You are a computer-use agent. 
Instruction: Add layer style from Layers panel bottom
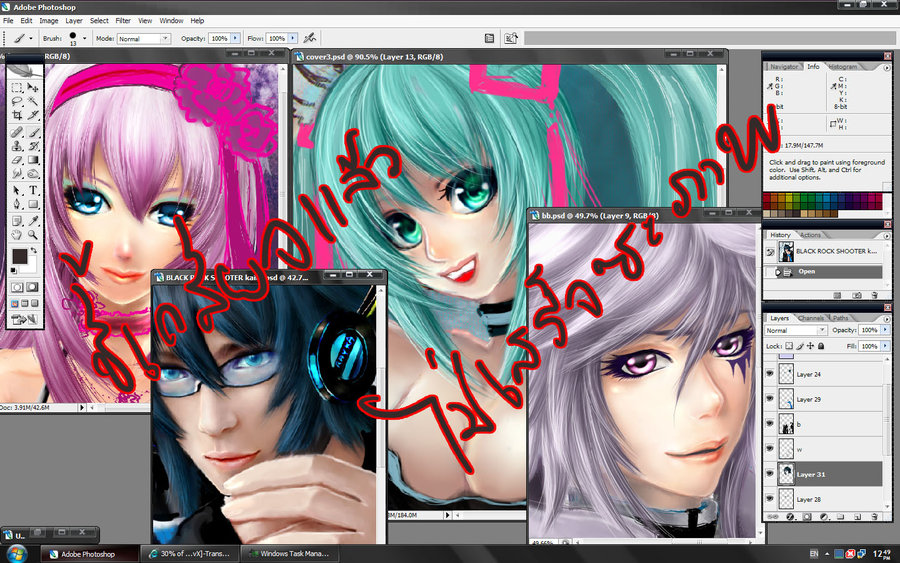point(790,517)
